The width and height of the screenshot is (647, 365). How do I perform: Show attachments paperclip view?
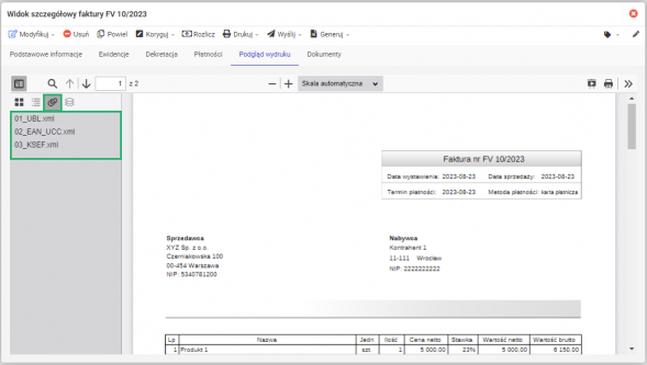[52, 102]
